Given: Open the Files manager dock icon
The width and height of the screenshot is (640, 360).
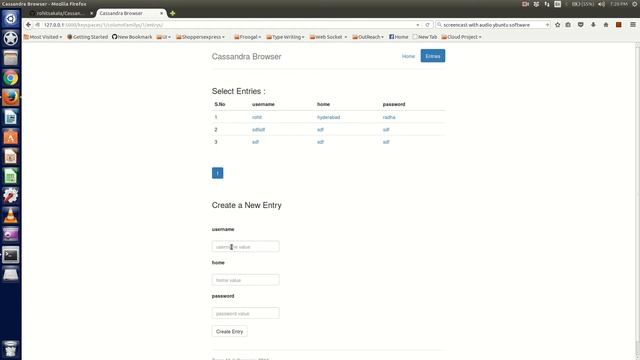Looking at the screenshot, I should 11,58.
